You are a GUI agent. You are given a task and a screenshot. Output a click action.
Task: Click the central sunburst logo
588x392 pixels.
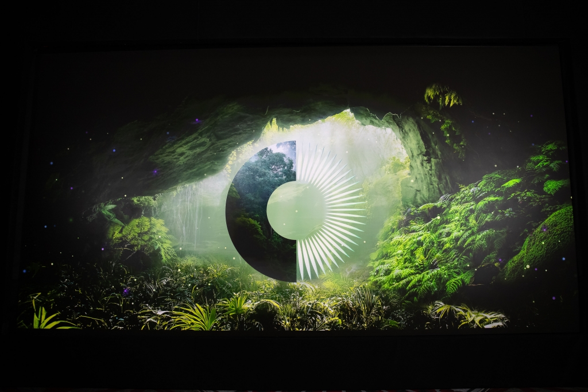[x=296, y=211]
